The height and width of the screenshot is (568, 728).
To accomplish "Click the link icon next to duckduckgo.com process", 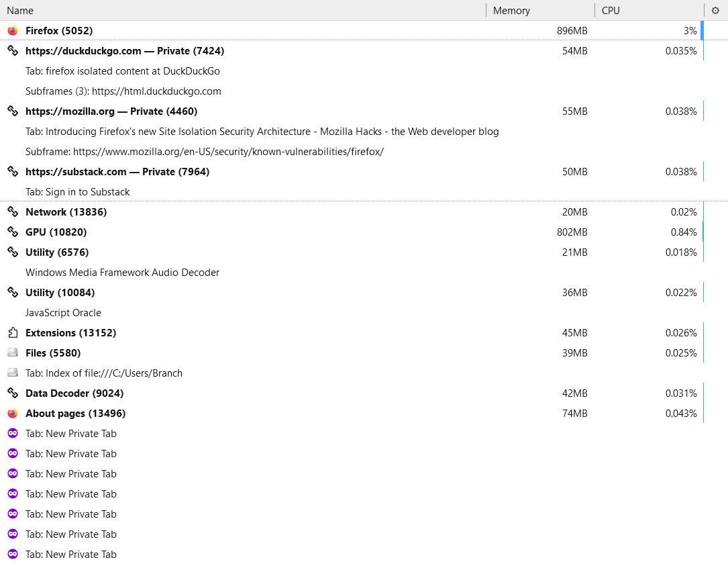I will tap(13, 50).
